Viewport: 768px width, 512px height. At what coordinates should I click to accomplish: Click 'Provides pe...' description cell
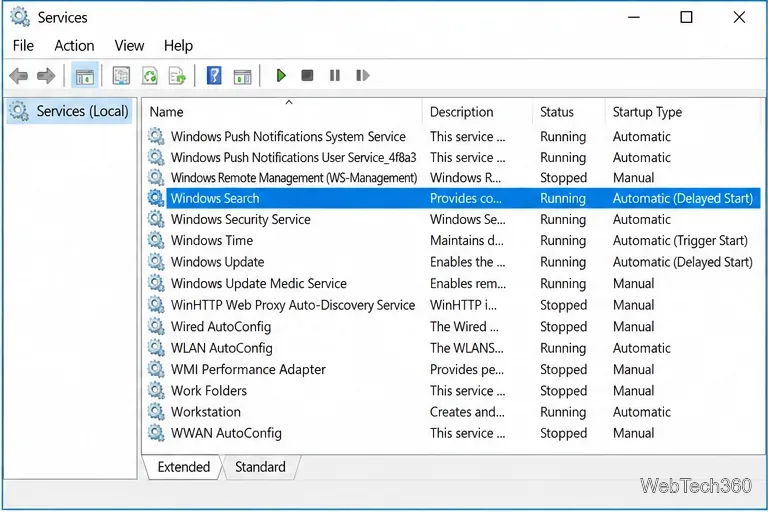[x=467, y=369]
